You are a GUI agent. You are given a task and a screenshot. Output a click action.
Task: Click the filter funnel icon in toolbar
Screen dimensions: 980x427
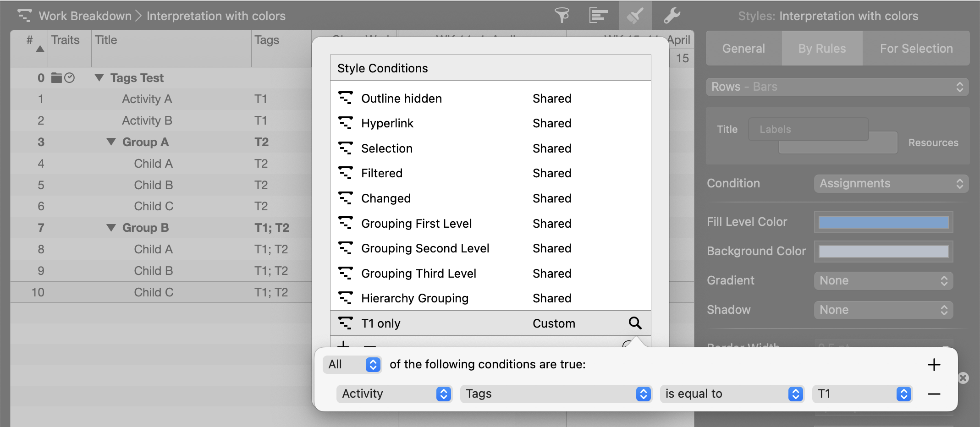click(x=562, y=16)
